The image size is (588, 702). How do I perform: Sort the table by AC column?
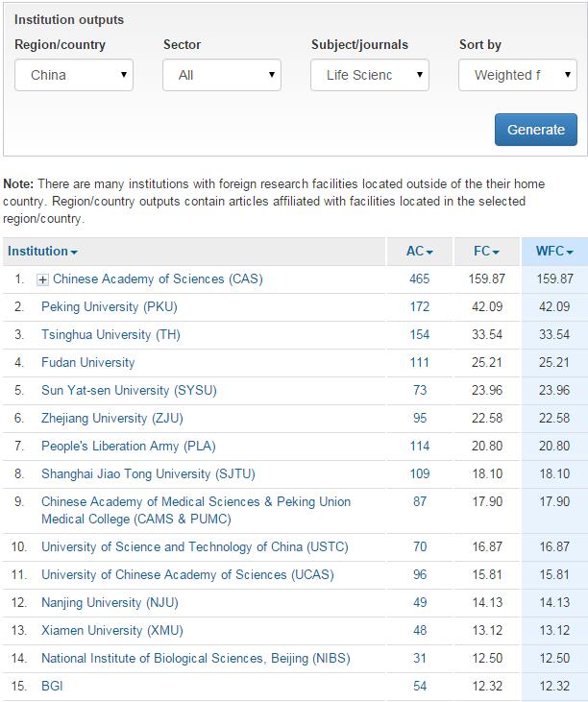point(419,252)
